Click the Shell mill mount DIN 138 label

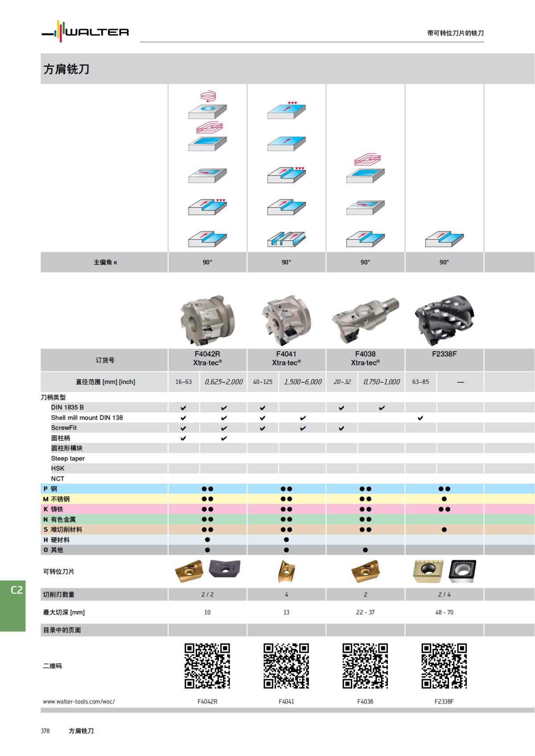(87, 417)
